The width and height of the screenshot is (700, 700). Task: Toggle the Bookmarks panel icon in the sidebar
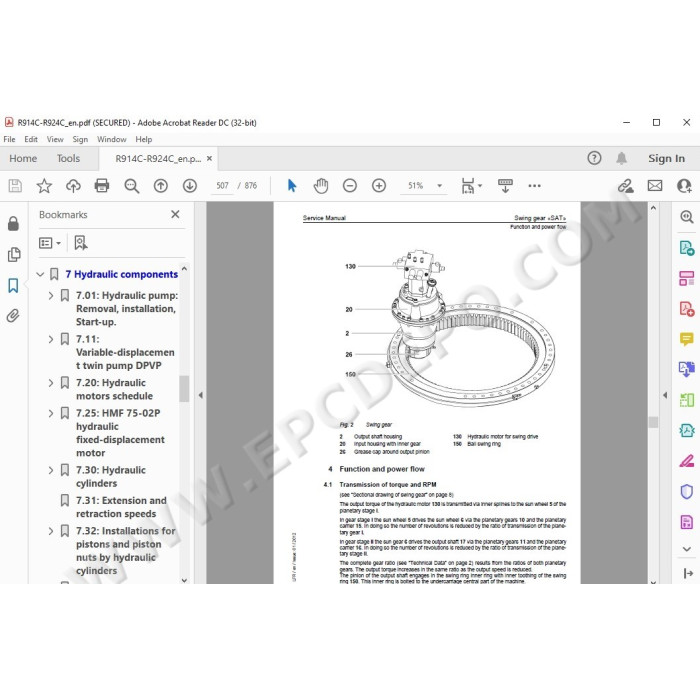13,285
